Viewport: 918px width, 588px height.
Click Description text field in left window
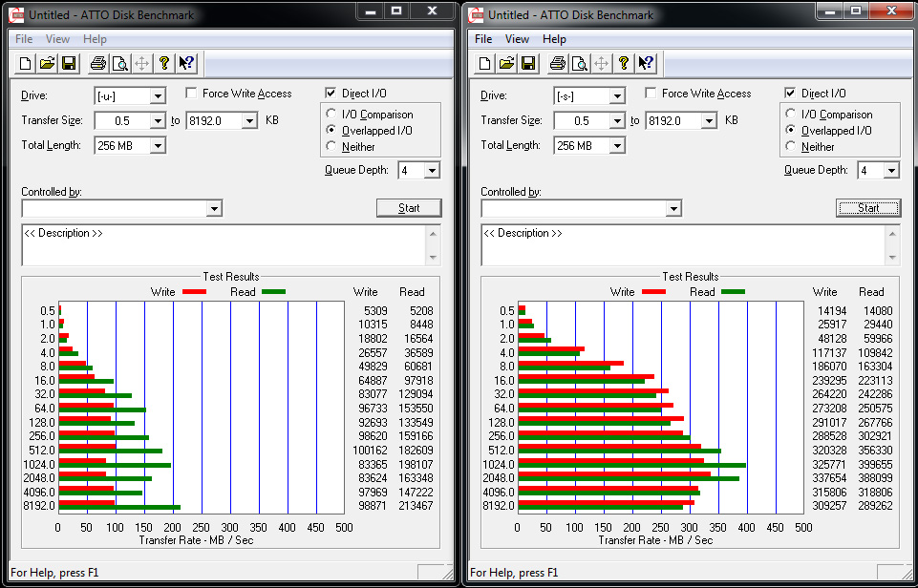click(225, 245)
